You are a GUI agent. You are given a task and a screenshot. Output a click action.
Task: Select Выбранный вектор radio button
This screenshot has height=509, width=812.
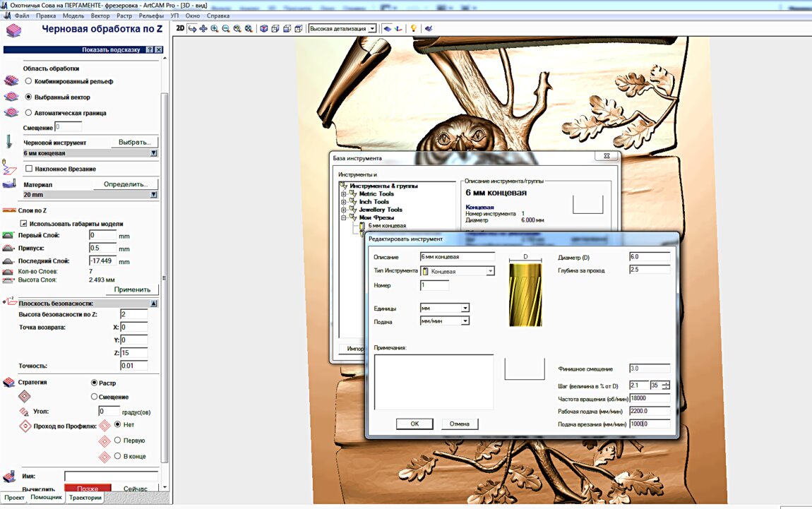pyautogui.click(x=28, y=97)
